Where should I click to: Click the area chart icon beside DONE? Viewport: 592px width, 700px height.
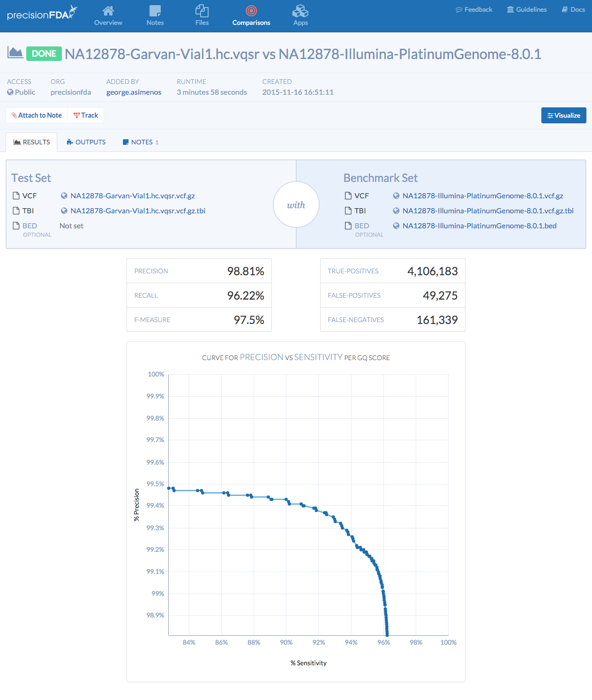(15, 53)
